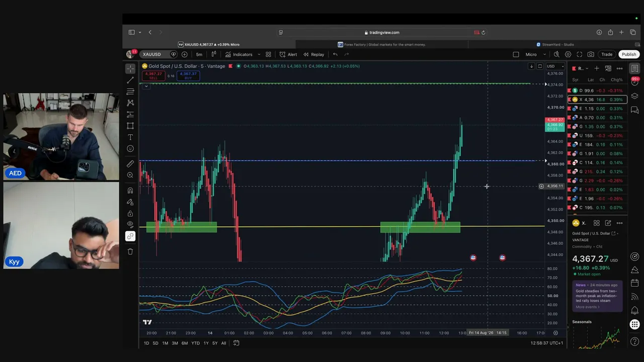The width and height of the screenshot is (644, 362).
Task: Toggle stay in drawing mode
Action: 130,202
